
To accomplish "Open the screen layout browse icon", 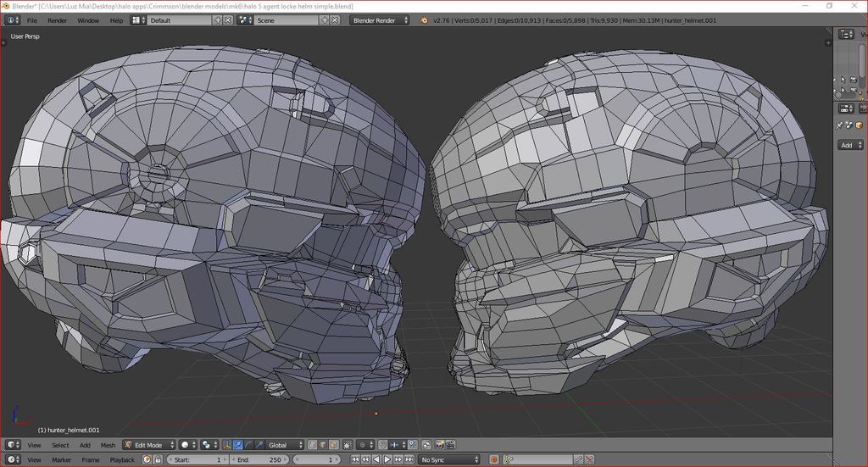I will point(137,20).
